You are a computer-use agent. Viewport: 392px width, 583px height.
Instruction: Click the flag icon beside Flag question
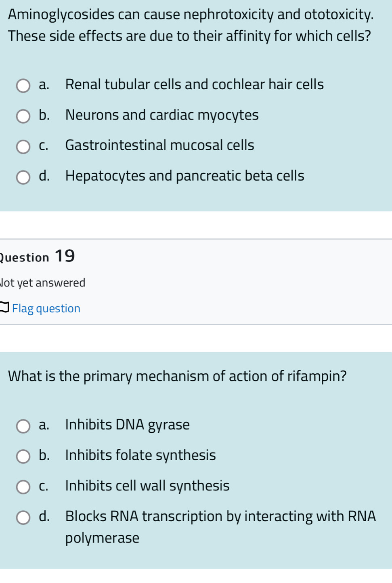coord(4,308)
